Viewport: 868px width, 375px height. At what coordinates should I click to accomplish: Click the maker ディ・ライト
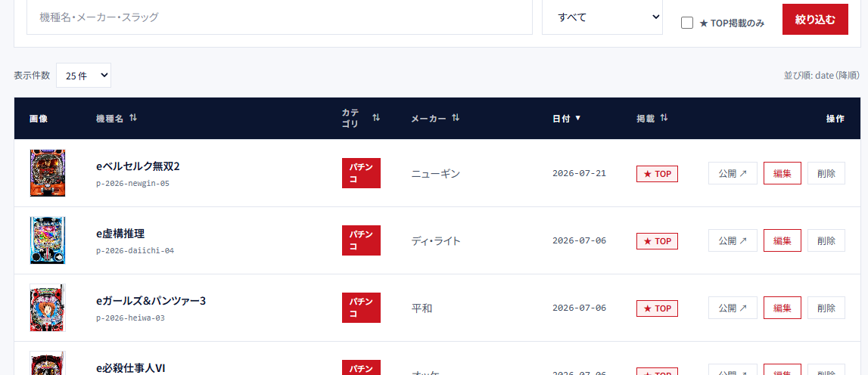coord(436,241)
